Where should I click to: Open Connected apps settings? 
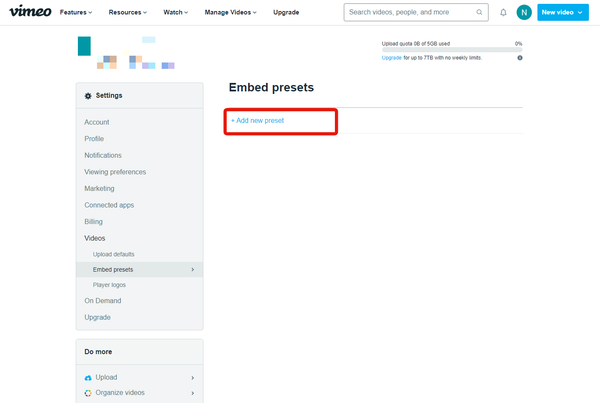(109, 205)
